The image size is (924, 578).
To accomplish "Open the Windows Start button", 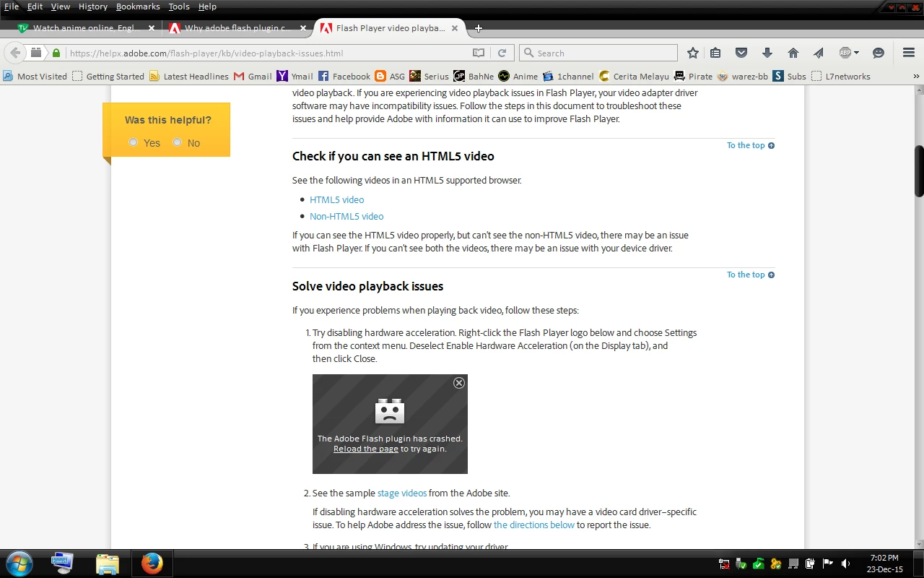I will tap(19, 563).
